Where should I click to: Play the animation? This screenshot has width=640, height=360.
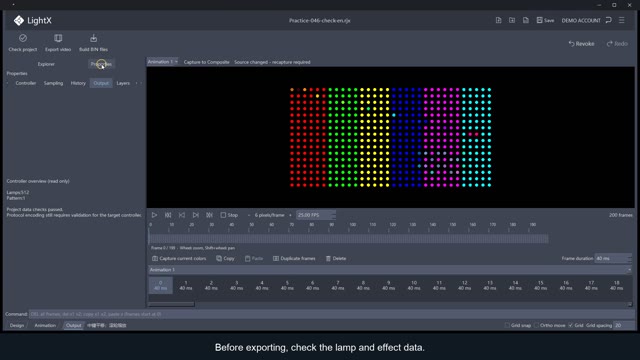coord(154,215)
